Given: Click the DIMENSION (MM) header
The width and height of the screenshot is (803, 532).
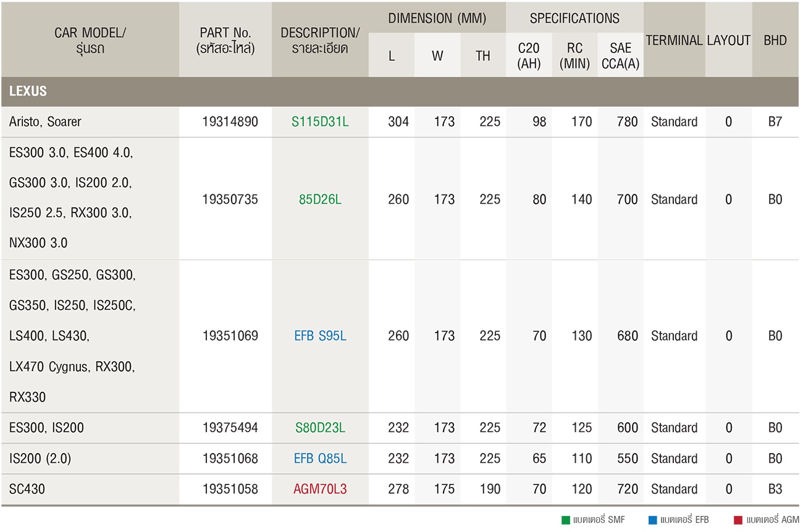Looking at the screenshot, I should click(437, 18).
